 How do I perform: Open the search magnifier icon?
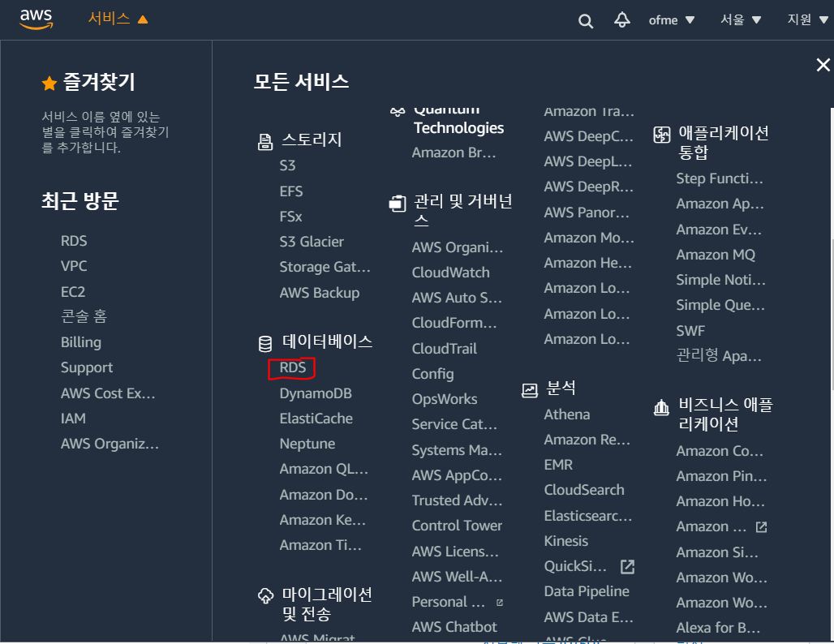pyautogui.click(x=586, y=21)
